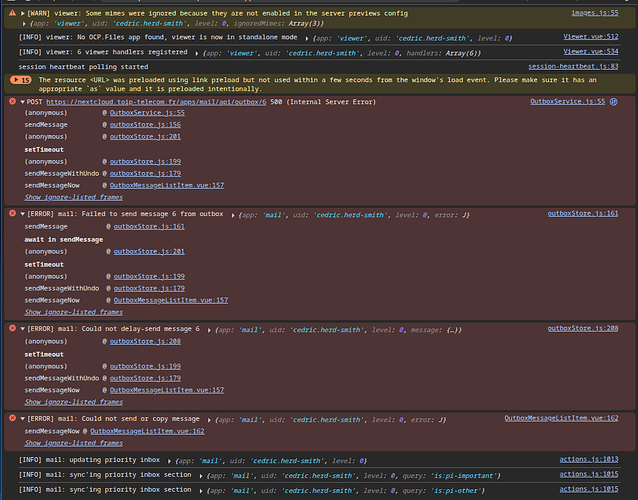
Task: Open the outboxStore.js:161 sendMessage stack frame link
Action: click(x=149, y=226)
